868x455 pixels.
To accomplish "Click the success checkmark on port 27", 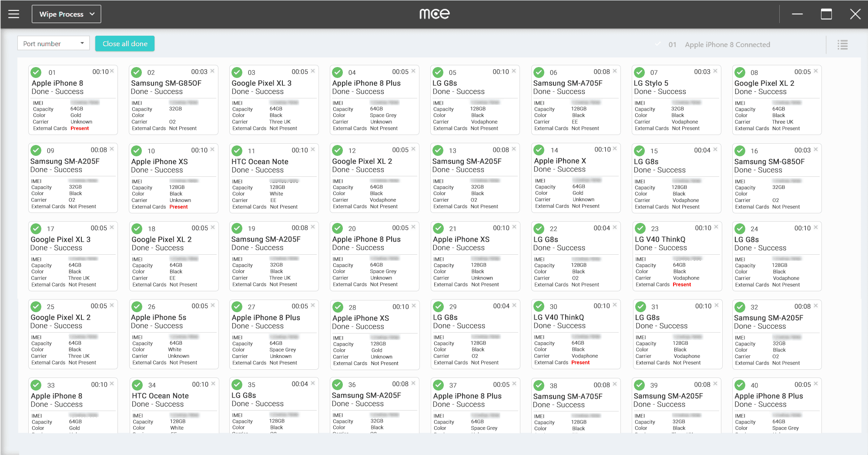I will (237, 307).
